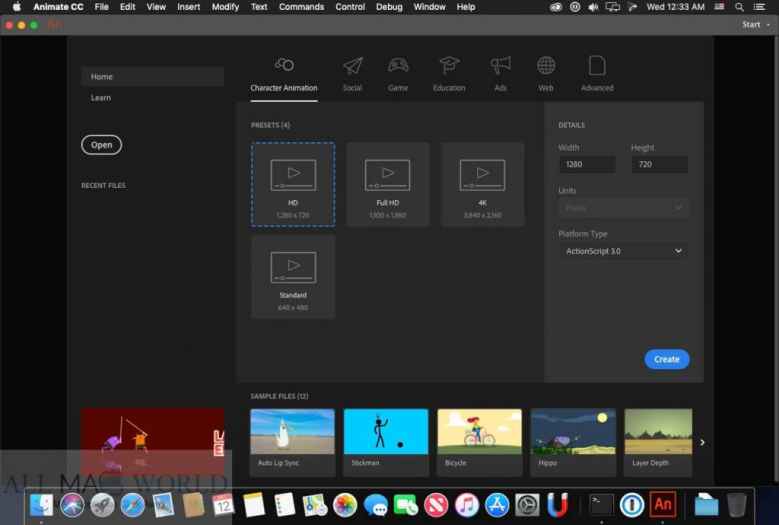779x525 pixels.
Task: Select the Full HD preset thumbnail
Action: click(388, 183)
